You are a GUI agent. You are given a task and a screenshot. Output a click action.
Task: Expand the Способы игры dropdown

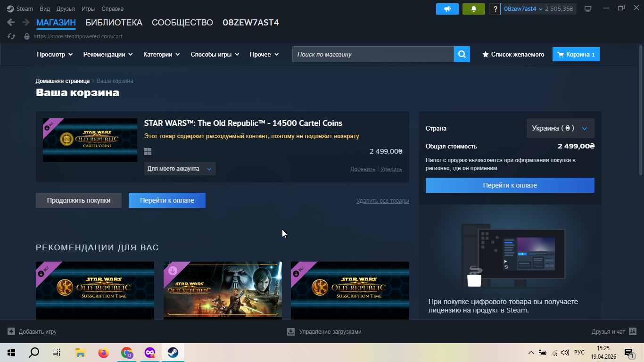pos(215,54)
